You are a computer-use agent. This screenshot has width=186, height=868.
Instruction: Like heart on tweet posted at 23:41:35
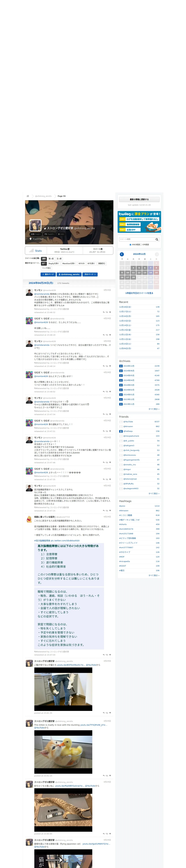(x=110, y=713)
